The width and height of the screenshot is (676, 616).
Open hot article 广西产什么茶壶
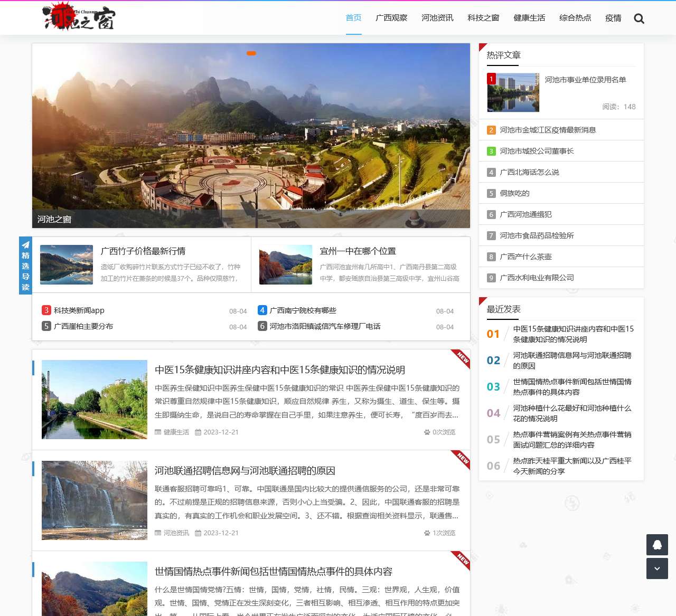click(x=525, y=257)
